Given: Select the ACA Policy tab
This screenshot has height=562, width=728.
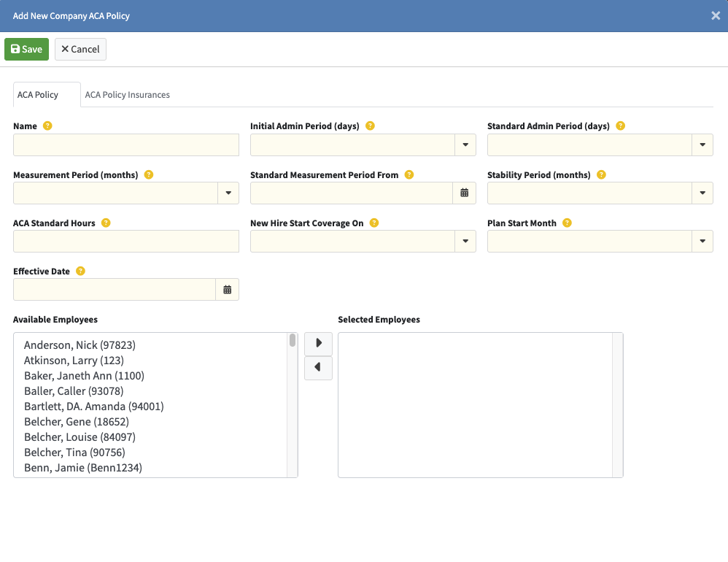Looking at the screenshot, I should tap(38, 95).
